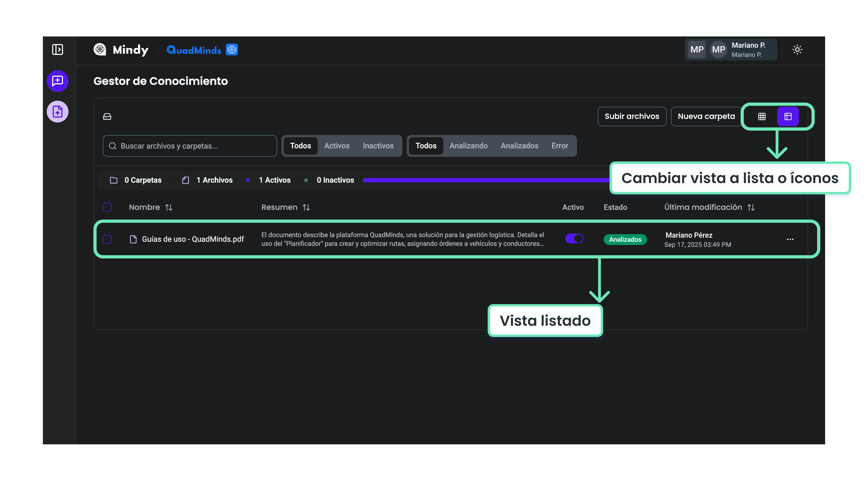
Task: Select checkbox for Guías de uso - QuadMinds.pdf
Action: tap(107, 239)
